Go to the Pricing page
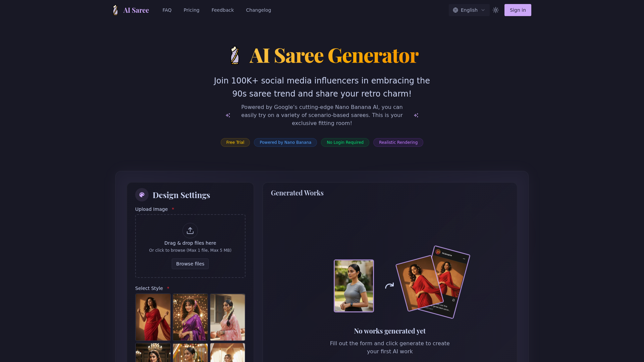Image resolution: width=644 pixels, height=362 pixels. coord(192,10)
